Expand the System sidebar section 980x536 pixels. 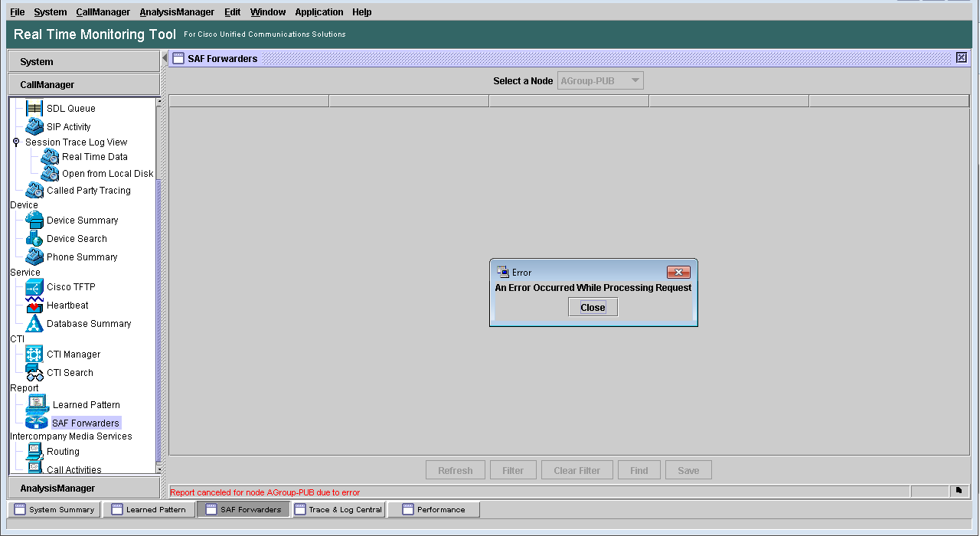84,61
